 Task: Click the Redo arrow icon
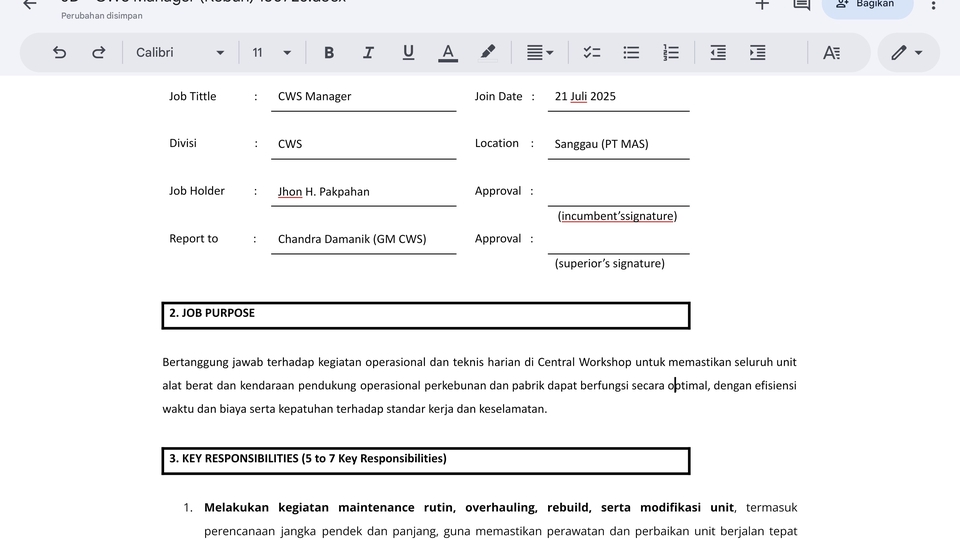click(x=99, y=53)
